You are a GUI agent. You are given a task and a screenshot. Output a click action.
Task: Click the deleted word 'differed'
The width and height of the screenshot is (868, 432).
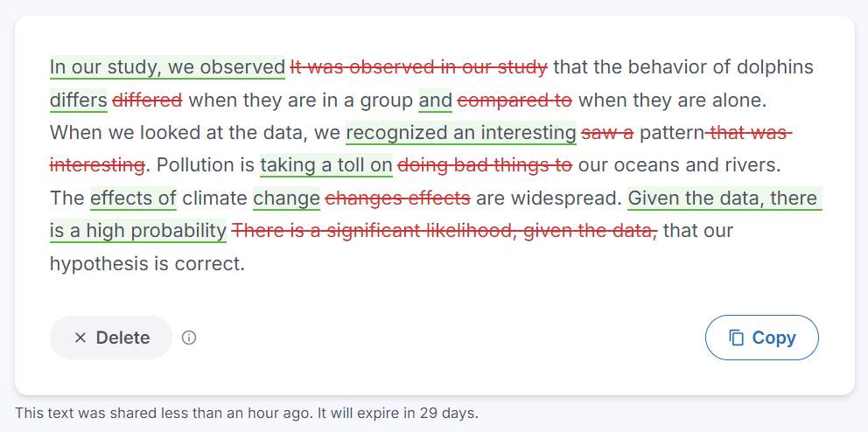coord(147,101)
